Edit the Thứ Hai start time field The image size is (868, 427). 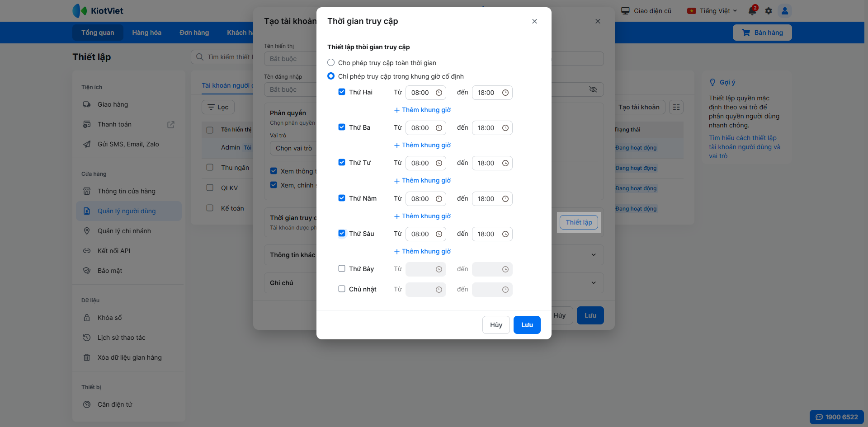pyautogui.click(x=426, y=93)
